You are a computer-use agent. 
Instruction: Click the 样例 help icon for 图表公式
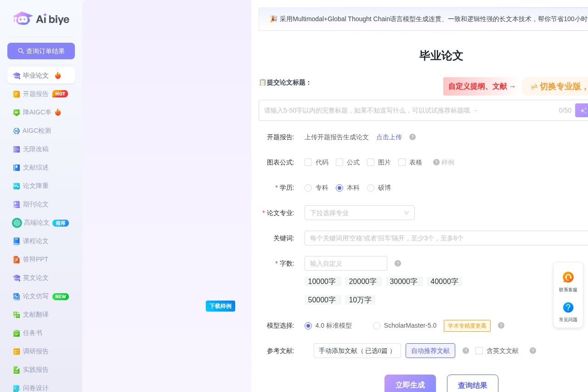click(x=436, y=162)
